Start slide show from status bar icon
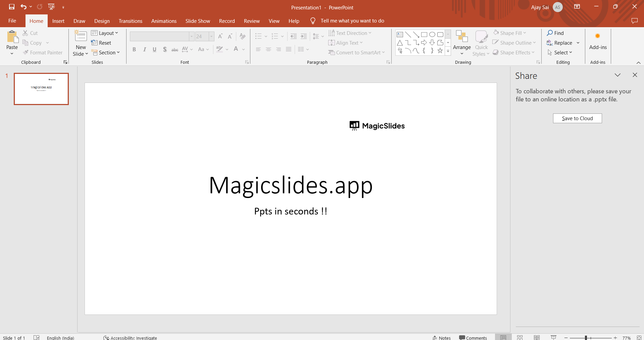644x340 pixels. click(x=554, y=337)
